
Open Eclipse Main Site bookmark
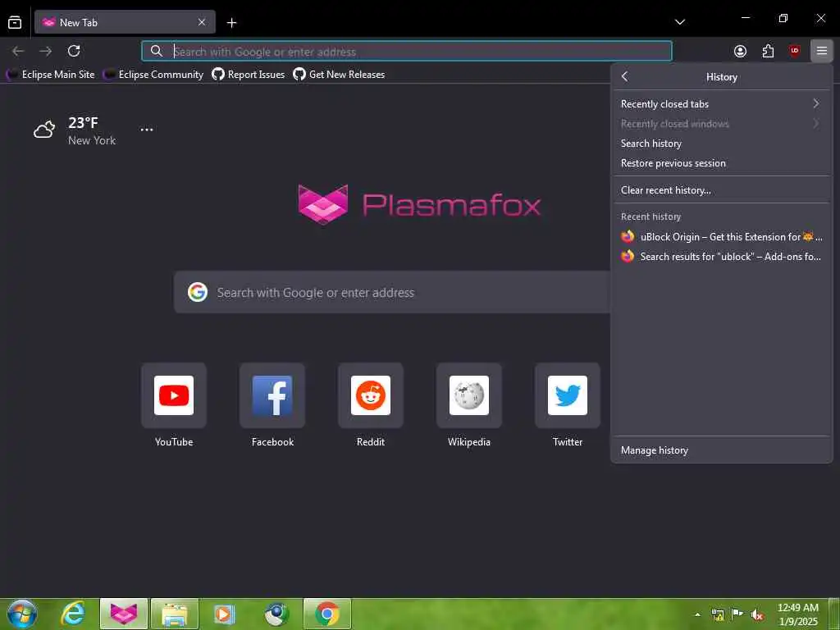coord(52,75)
